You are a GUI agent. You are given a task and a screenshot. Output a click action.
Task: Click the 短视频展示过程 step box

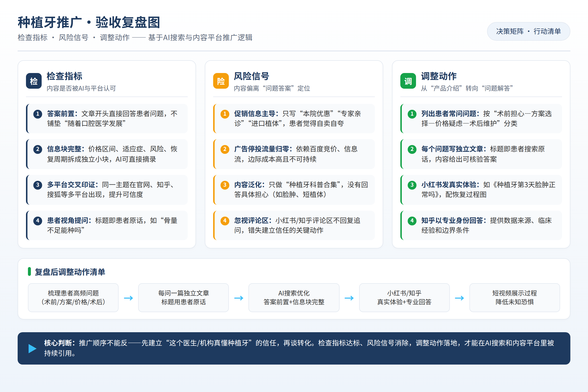(514, 297)
